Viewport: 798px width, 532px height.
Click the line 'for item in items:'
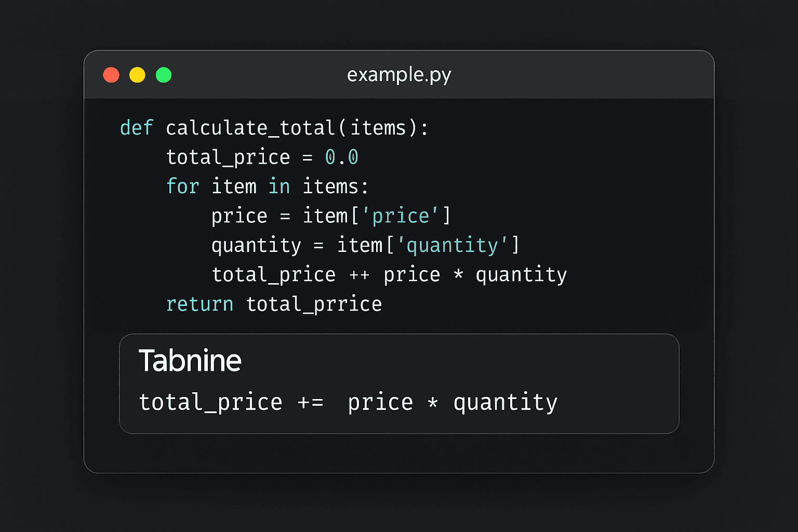point(268,186)
